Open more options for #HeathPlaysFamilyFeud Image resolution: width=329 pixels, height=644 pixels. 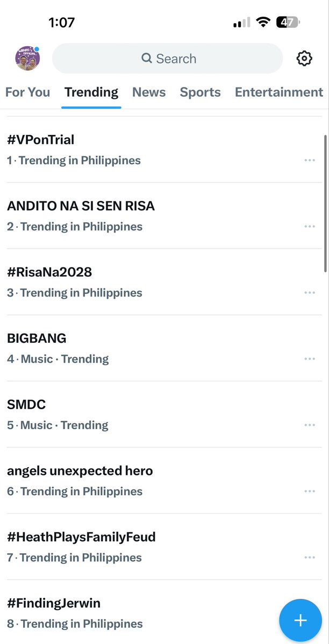click(310, 558)
